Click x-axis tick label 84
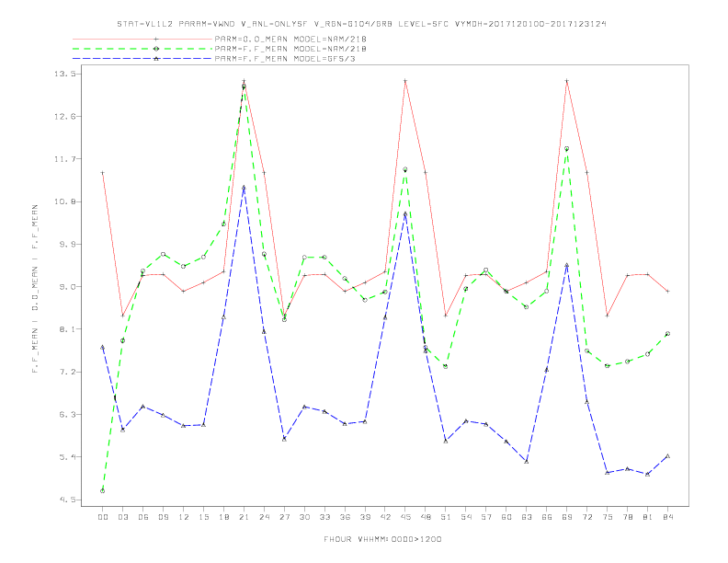 668,517
